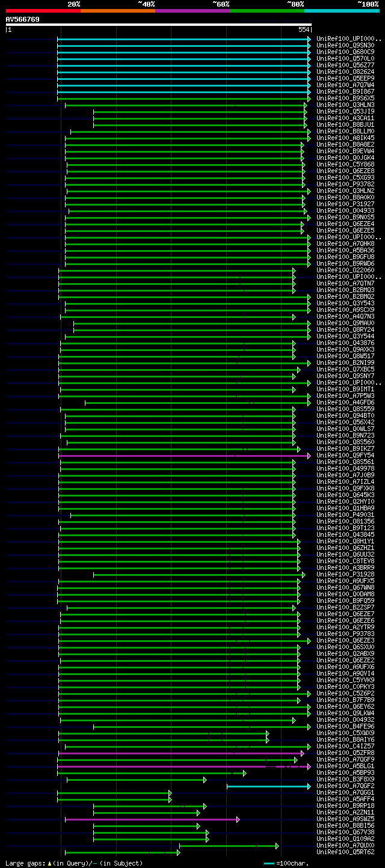Select label UniRef100_Q94BT0
This screenshot has height=868, width=385.
click(x=345, y=415)
